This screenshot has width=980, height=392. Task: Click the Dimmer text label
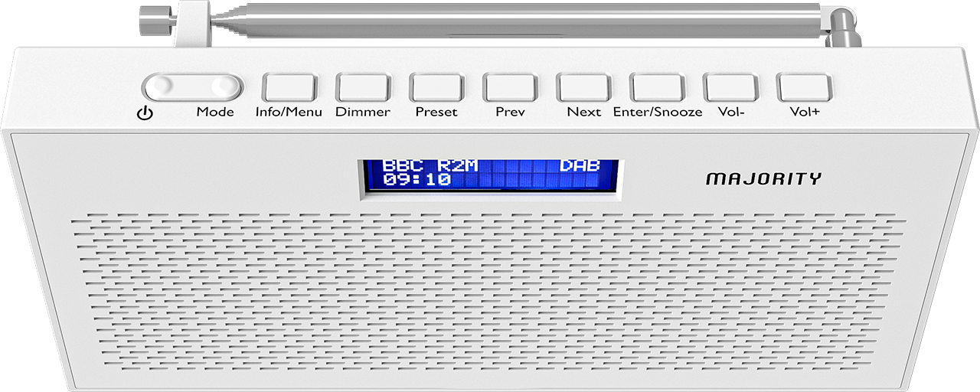click(x=363, y=112)
